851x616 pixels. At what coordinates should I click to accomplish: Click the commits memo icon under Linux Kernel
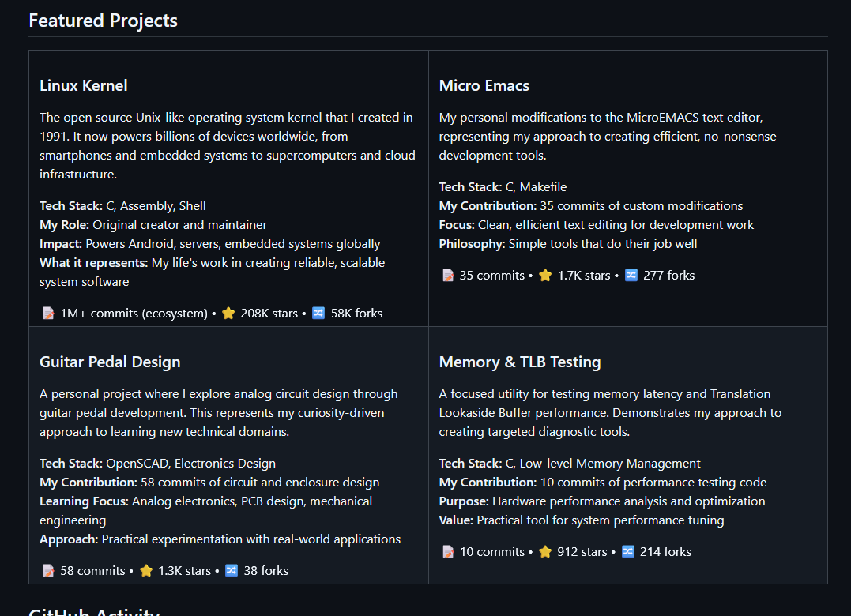(48, 314)
